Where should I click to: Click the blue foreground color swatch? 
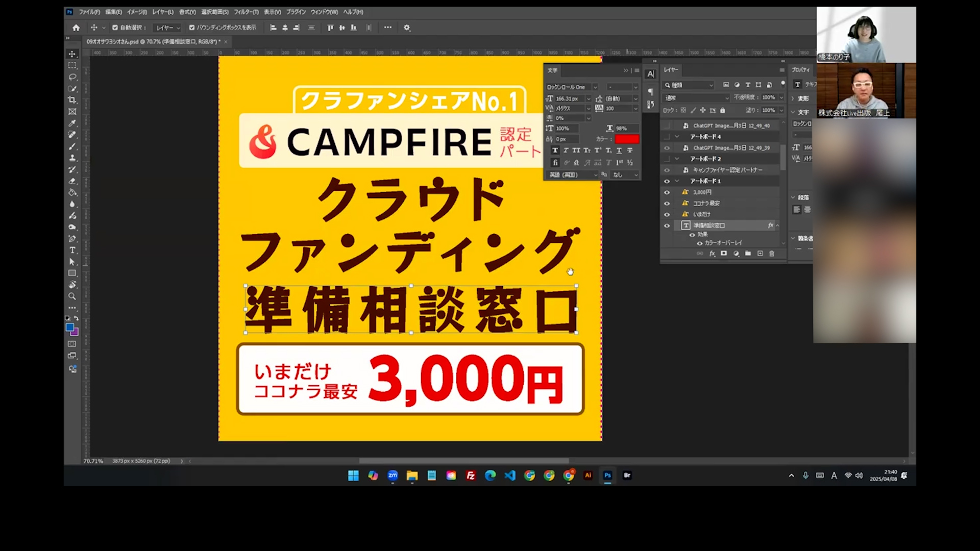pyautogui.click(x=69, y=327)
